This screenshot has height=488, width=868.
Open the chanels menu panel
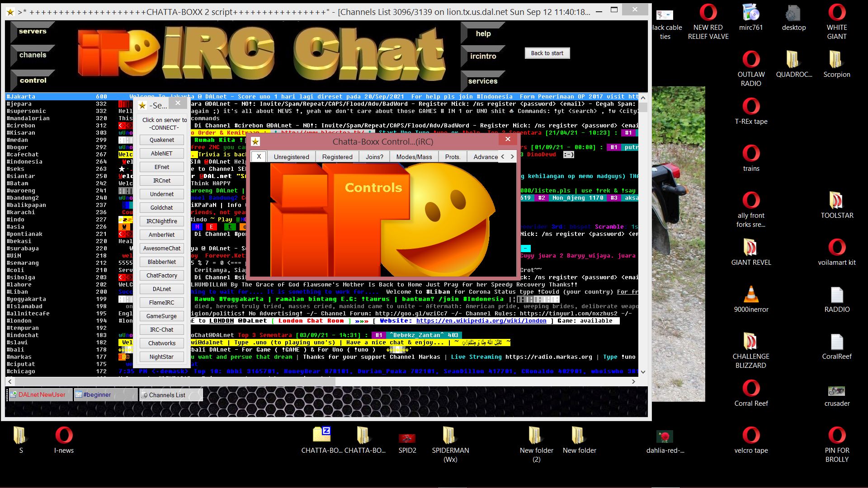[33, 55]
